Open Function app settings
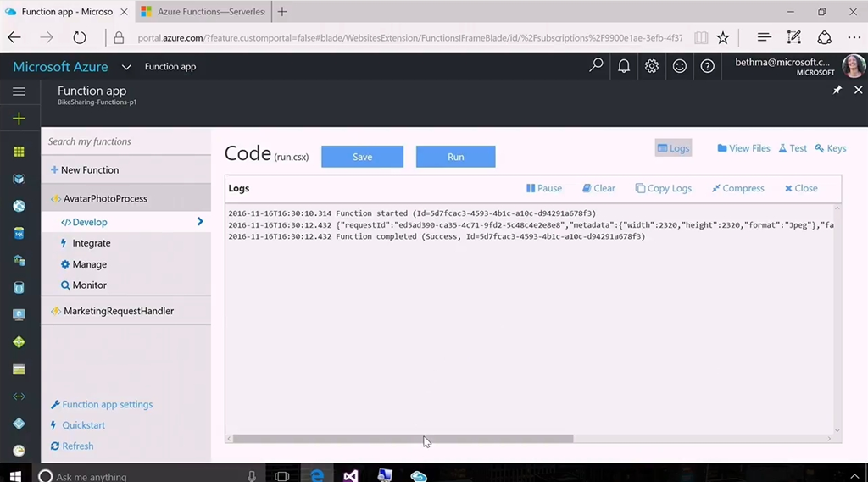Viewport: 868px width, 482px height. pyautogui.click(x=102, y=405)
